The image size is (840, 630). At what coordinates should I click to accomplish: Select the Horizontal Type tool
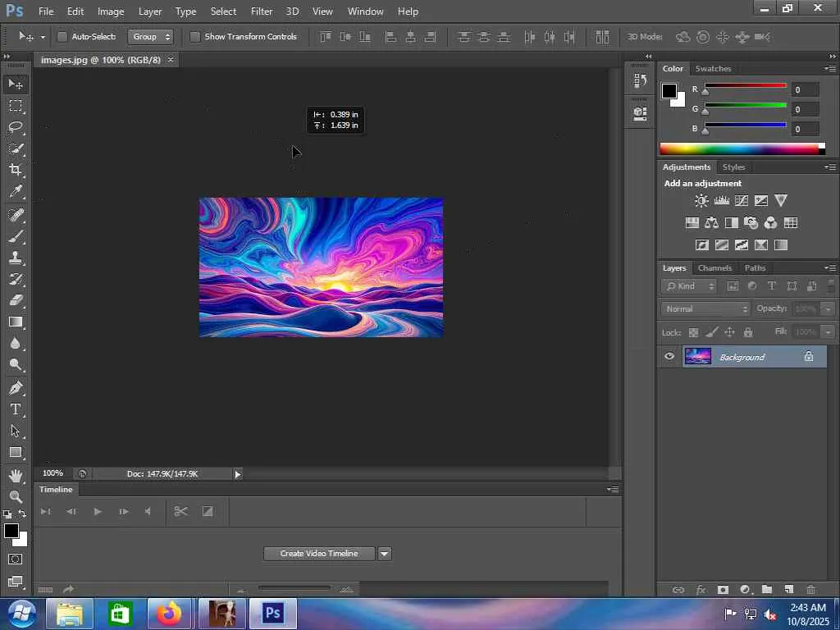[16, 409]
